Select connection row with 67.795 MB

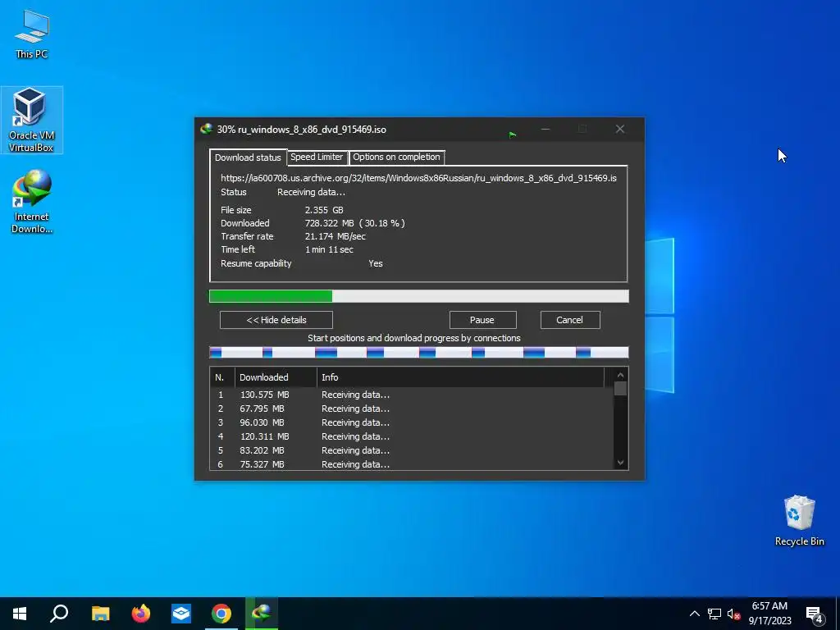[x=412, y=409]
